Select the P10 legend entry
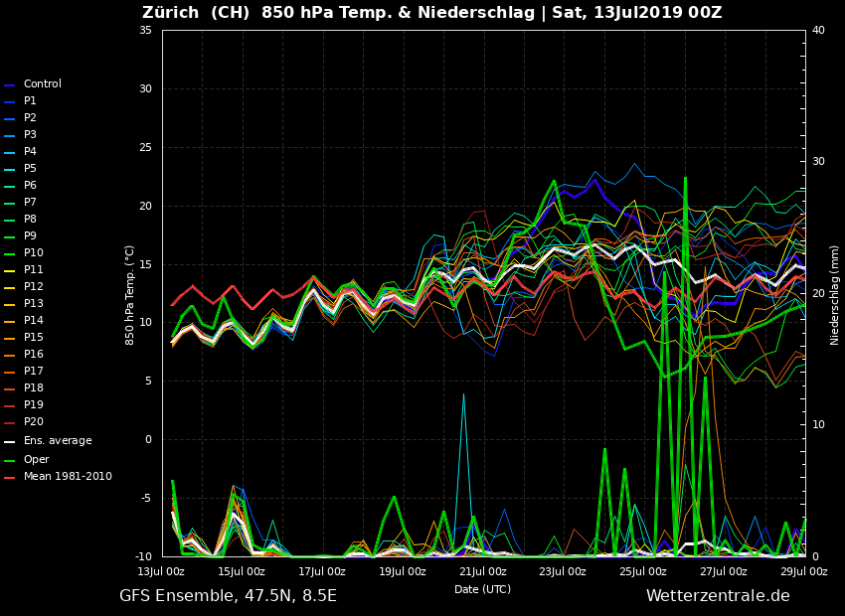Screen dimensions: 845x616 pos(33,253)
